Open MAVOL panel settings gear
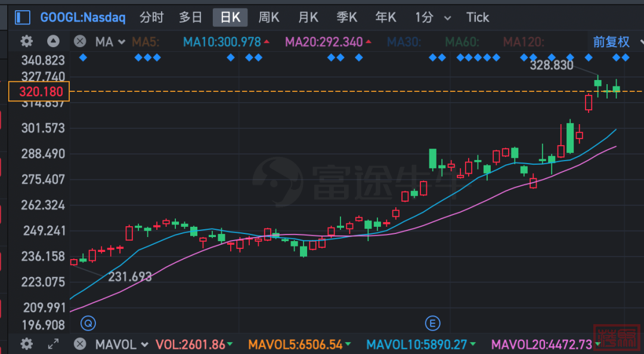Viewport: 644px width, 354px height. click(27, 344)
